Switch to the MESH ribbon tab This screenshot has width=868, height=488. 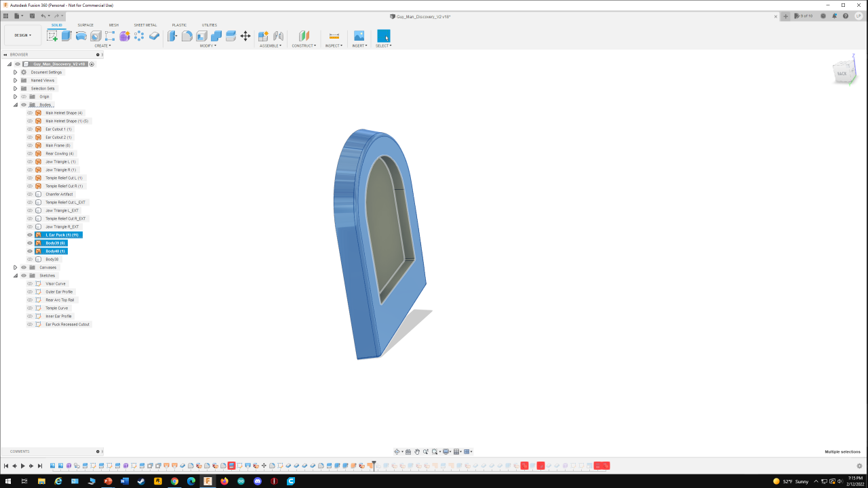click(113, 24)
